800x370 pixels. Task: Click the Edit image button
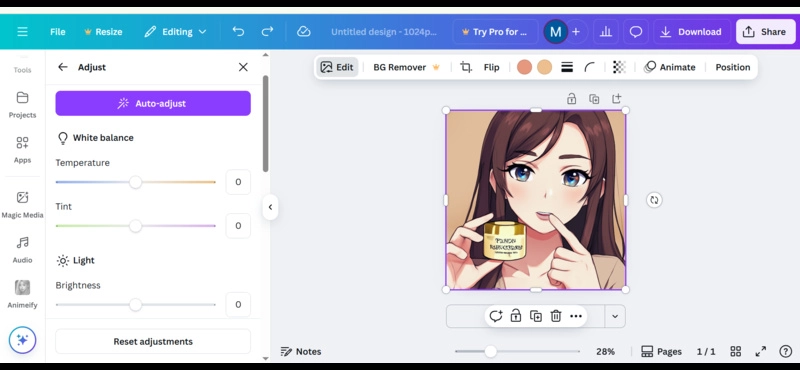[337, 67]
